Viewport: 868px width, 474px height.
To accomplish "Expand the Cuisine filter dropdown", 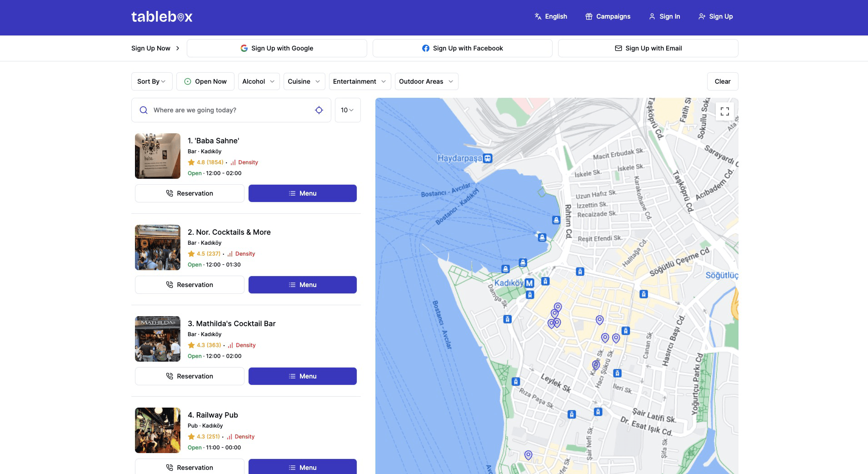I will (x=304, y=81).
